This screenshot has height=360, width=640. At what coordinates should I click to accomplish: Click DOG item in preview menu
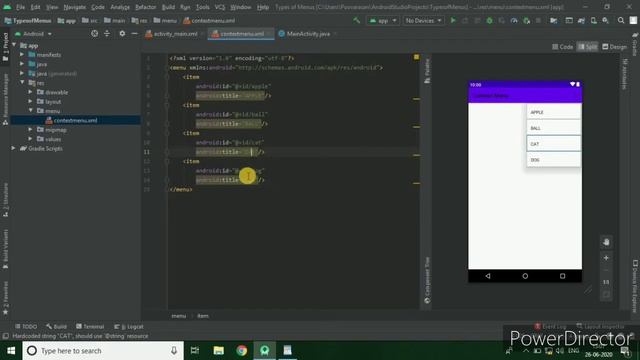tap(553, 160)
